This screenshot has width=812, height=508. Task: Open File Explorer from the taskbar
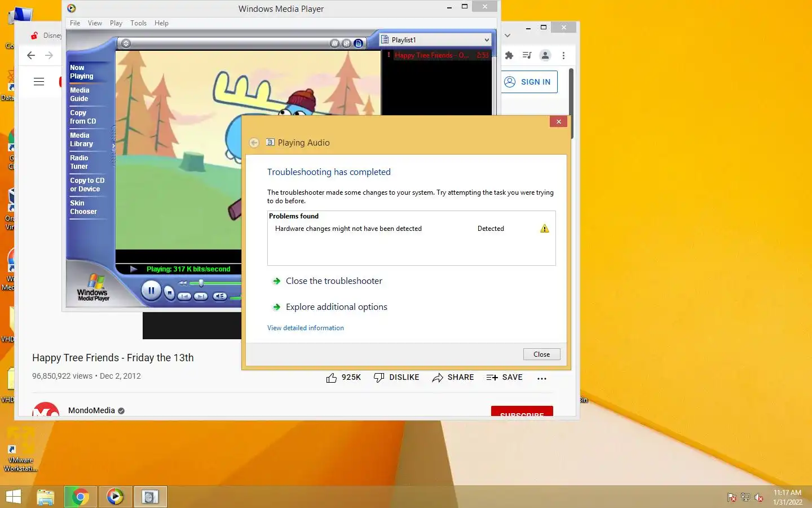pyautogui.click(x=46, y=497)
